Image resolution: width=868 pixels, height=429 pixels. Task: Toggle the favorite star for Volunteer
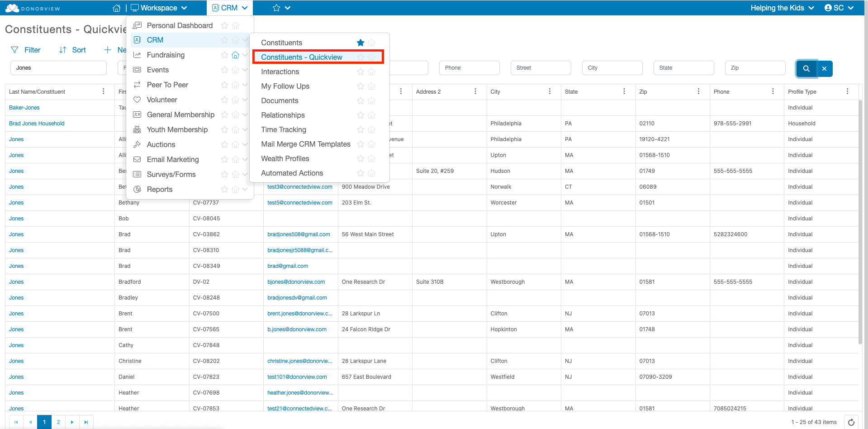[x=224, y=100]
